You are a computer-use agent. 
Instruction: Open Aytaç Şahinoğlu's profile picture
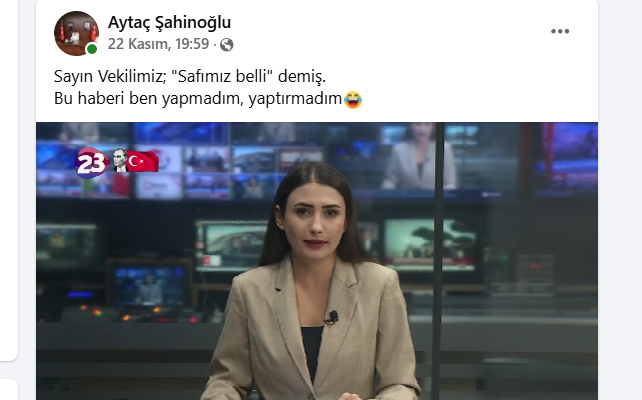[x=76, y=33]
